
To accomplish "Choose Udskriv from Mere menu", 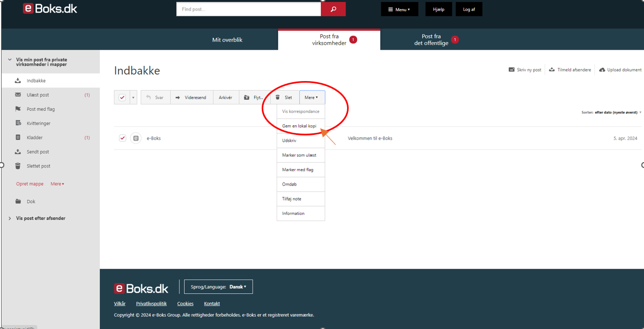I will click(x=301, y=141).
